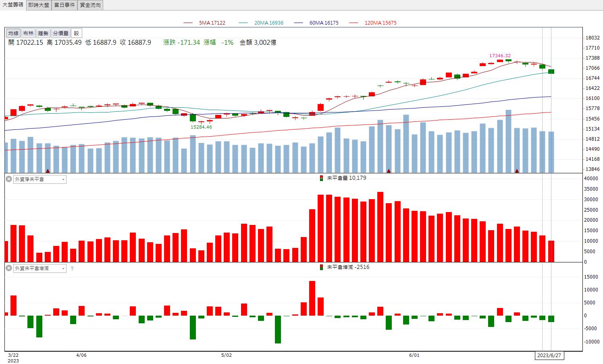Open the 設 chart settings button

tap(77, 33)
